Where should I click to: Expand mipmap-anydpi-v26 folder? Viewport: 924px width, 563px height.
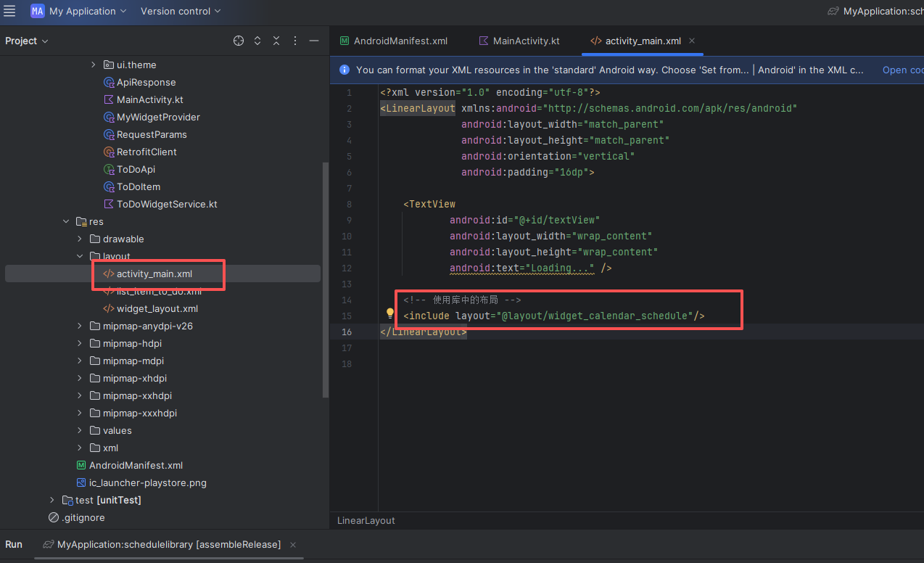coord(80,326)
